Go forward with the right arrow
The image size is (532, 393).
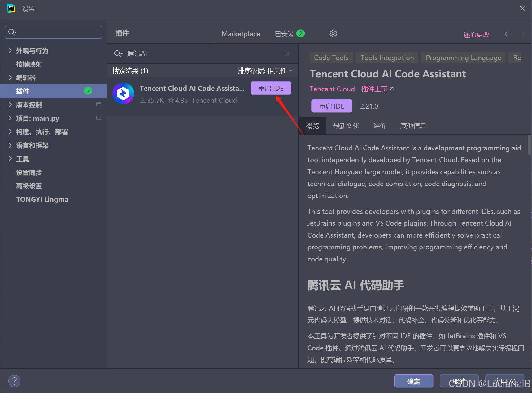coord(522,34)
